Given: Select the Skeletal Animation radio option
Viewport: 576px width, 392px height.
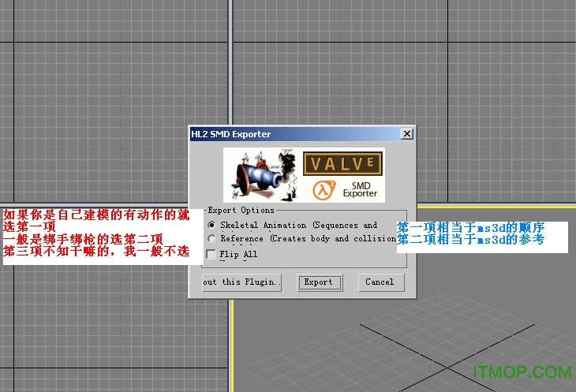Looking at the screenshot, I should (x=211, y=225).
